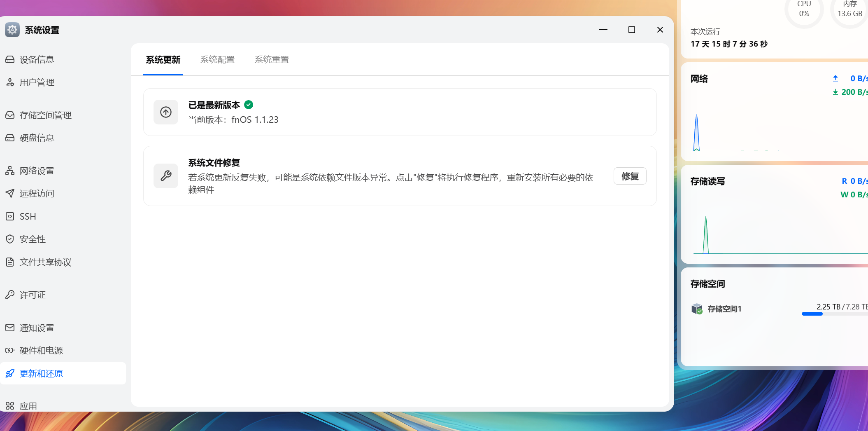Click the 更新和还原 rocket icon
Viewport: 868px width, 431px height.
10,374
